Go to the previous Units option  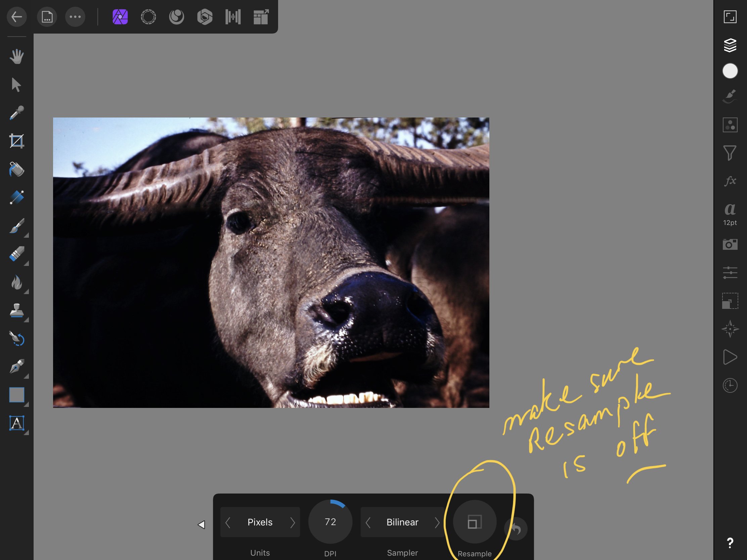coord(228,522)
